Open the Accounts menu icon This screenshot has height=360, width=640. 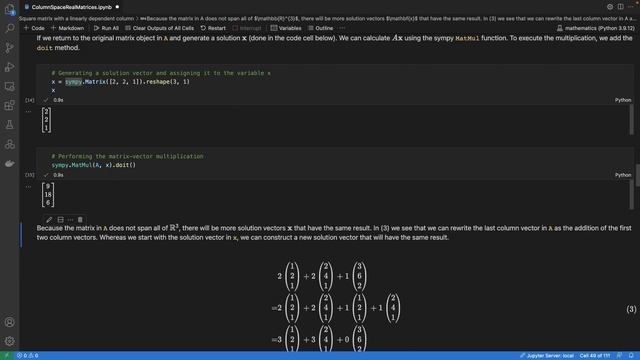point(9,322)
